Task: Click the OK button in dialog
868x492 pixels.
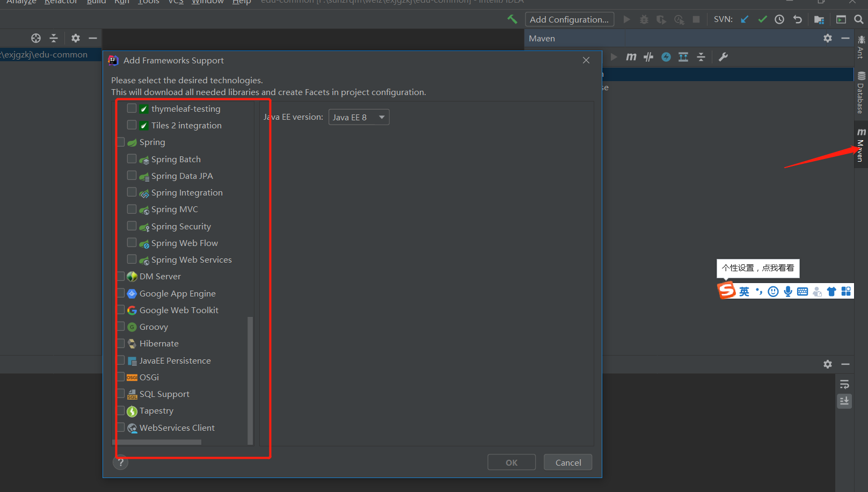Action: click(512, 462)
